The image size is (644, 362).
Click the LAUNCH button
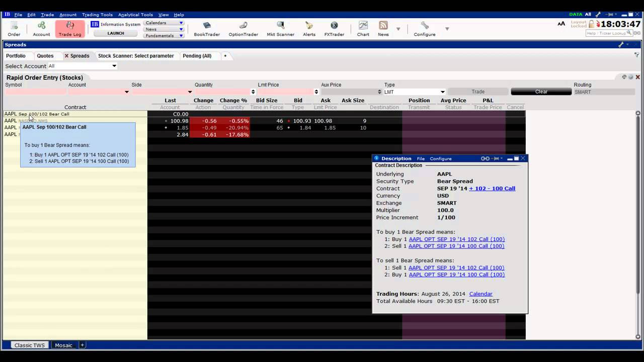coord(116,33)
